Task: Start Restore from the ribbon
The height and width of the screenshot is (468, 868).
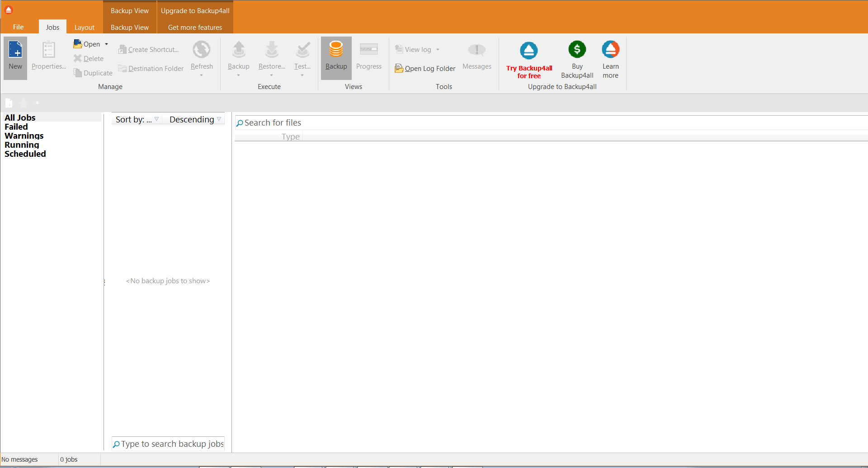Action: click(272, 56)
